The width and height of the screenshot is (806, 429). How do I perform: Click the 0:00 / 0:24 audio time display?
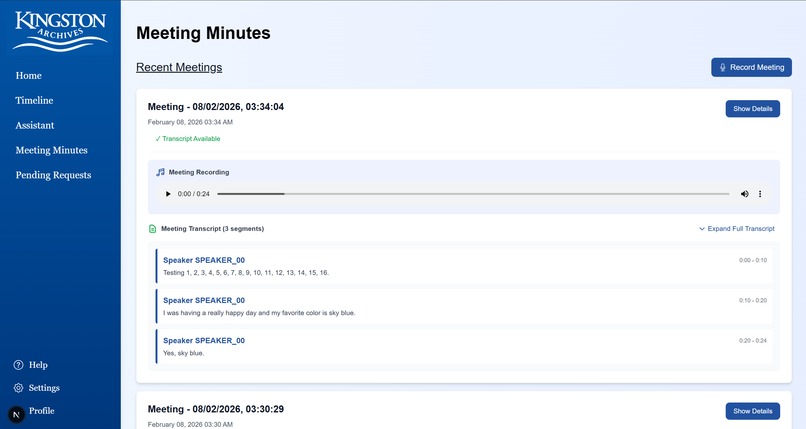[193, 194]
